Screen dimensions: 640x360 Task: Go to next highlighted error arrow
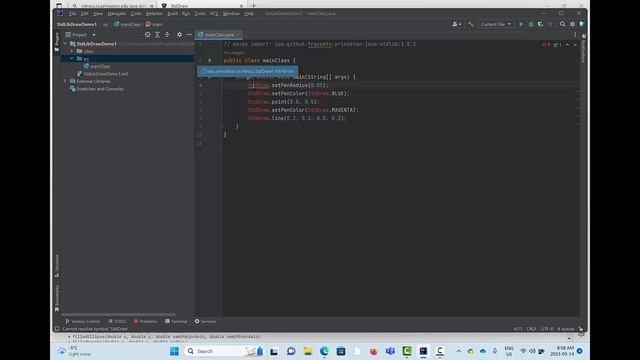(575, 44)
